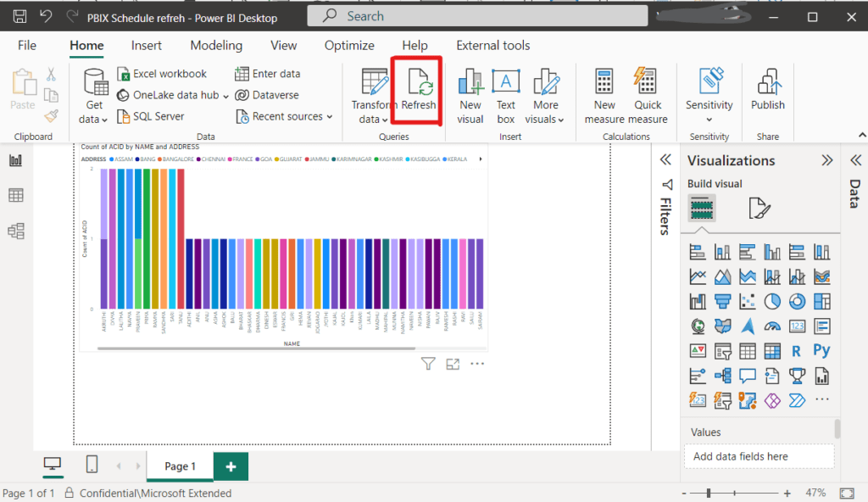The height and width of the screenshot is (502, 868).
Task: Open Transform data editor
Action: click(x=373, y=97)
